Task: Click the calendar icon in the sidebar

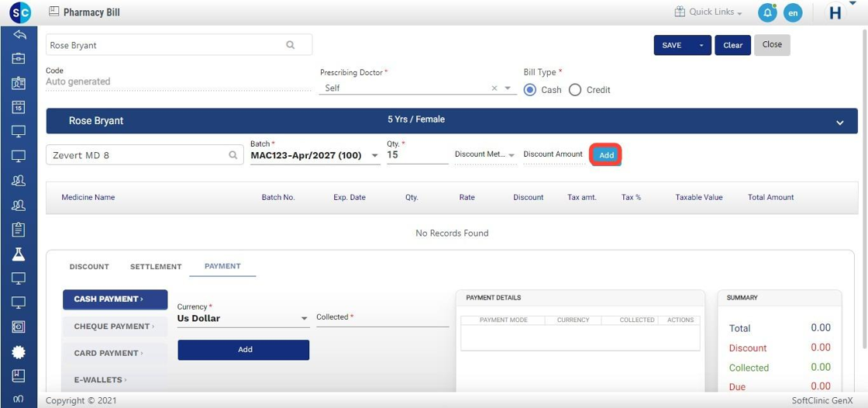Action: pyautogui.click(x=19, y=107)
